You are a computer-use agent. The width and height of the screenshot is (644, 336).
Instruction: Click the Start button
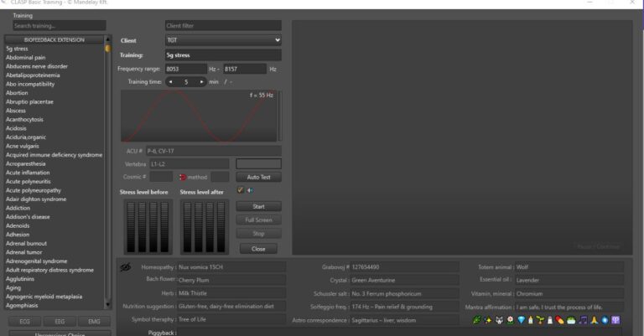coord(259,206)
